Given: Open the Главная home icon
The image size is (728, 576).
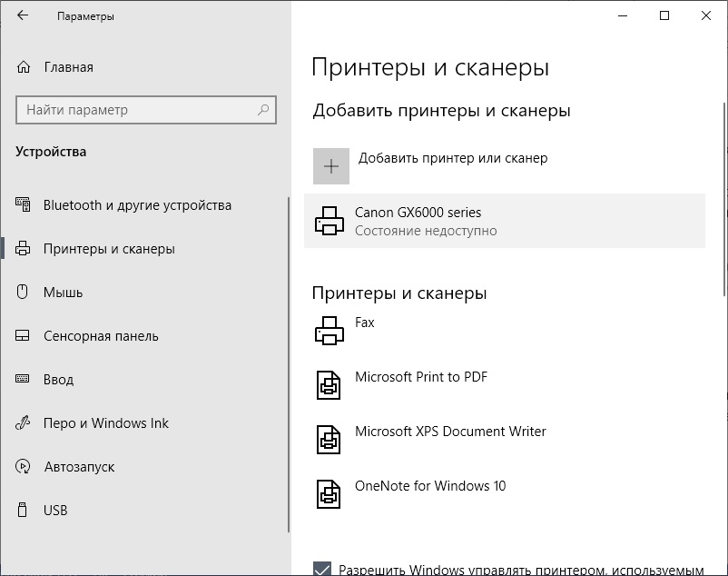Looking at the screenshot, I should (x=24, y=67).
